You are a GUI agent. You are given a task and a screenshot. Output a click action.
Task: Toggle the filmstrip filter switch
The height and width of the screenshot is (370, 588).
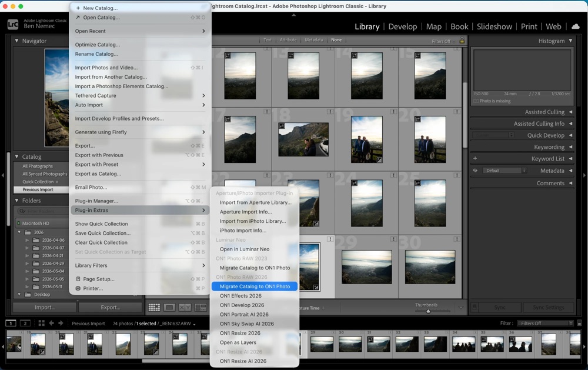click(579, 323)
